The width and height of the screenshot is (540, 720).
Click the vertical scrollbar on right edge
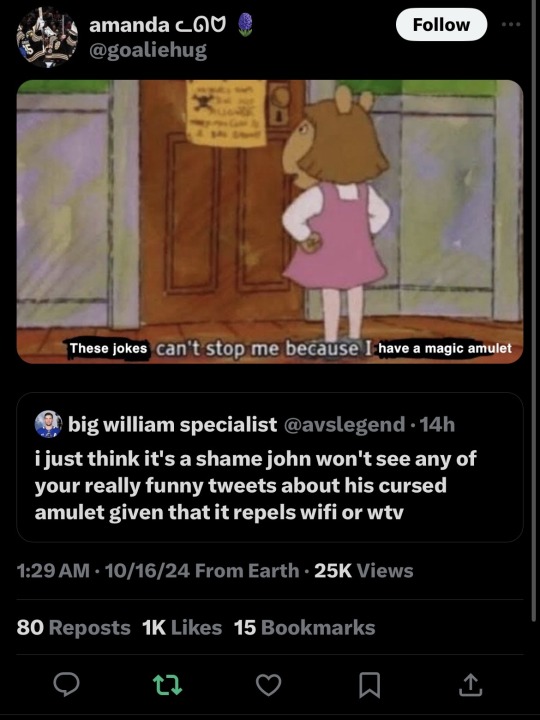pos(534,312)
